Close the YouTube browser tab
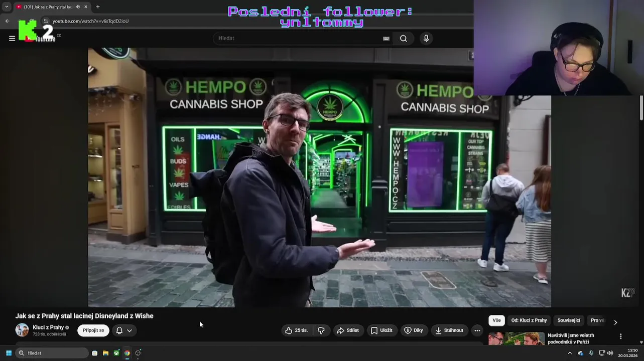Viewport: 644px width, 361px height. click(86, 7)
